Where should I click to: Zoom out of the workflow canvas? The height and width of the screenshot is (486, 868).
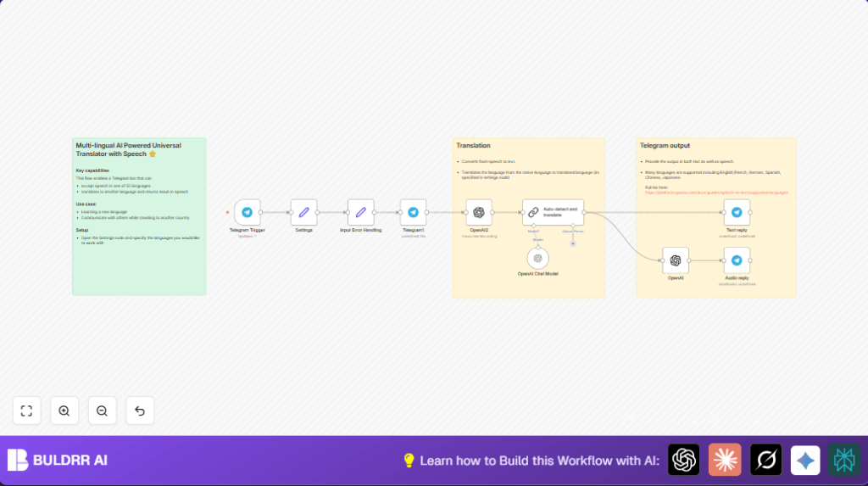pos(102,411)
